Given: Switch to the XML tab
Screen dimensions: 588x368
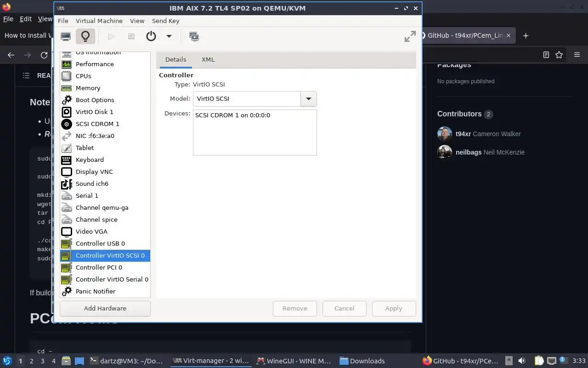Looking at the screenshot, I should coord(208,59).
